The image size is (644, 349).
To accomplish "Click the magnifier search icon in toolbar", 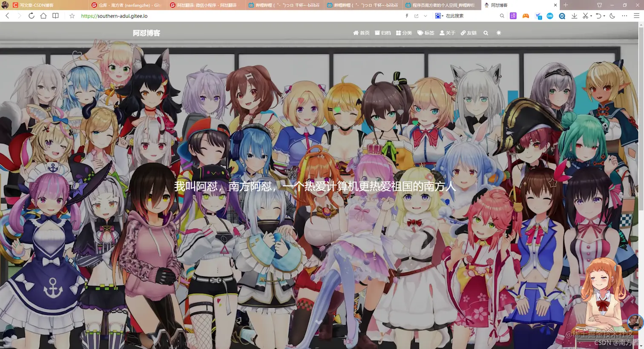I will click(x=502, y=16).
